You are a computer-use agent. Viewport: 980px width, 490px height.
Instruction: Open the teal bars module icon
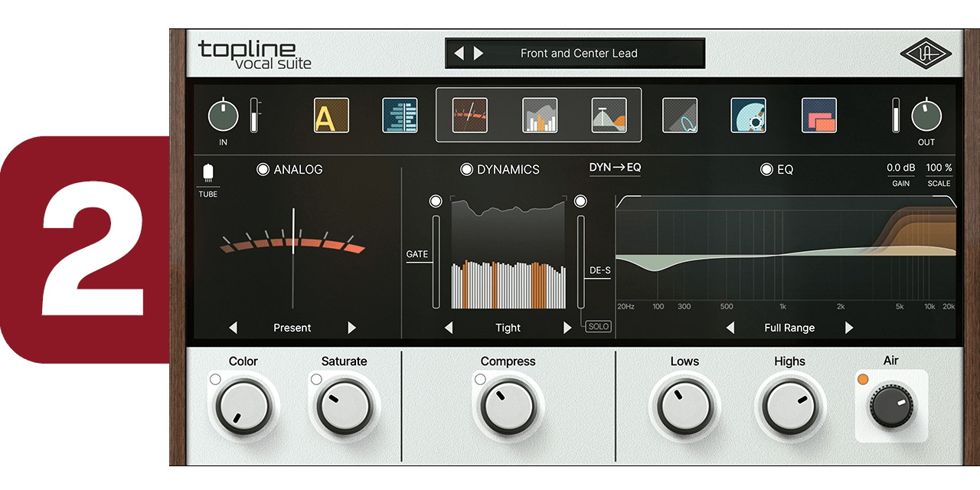[x=400, y=116]
